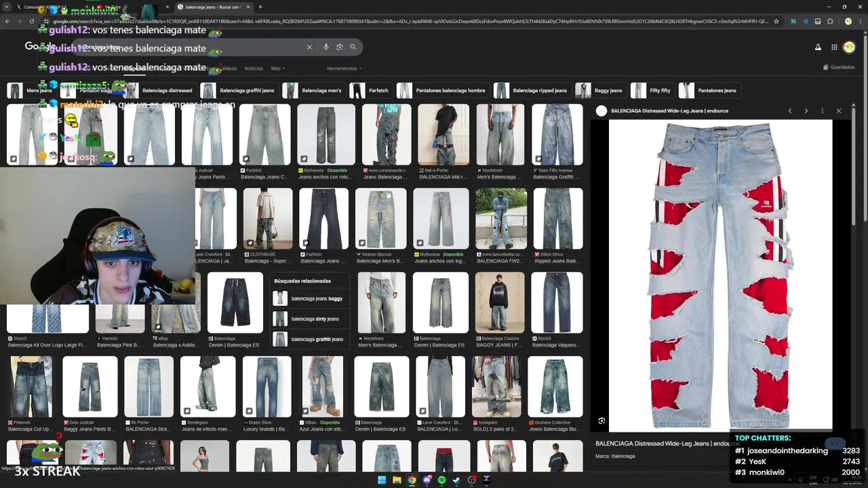Select the Baggy jeans filter chip
The width and height of the screenshot is (868, 488).
pyautogui.click(x=600, y=90)
